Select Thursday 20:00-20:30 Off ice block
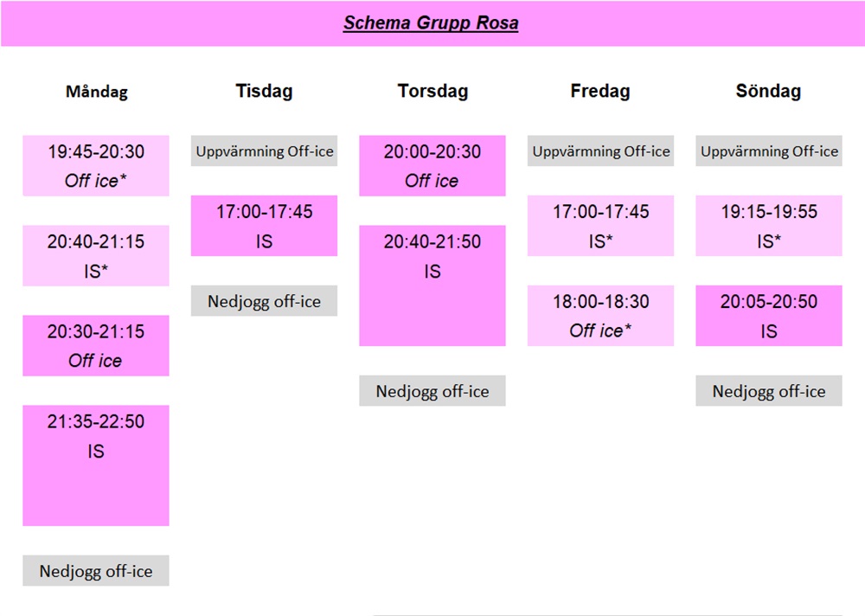 (432, 165)
